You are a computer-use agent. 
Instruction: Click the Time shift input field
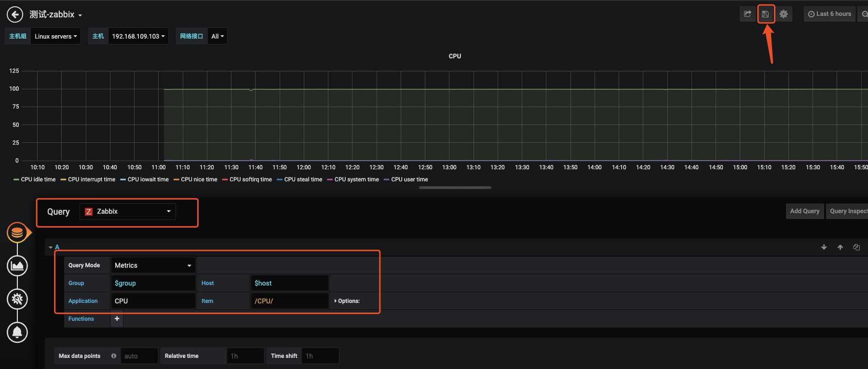320,356
